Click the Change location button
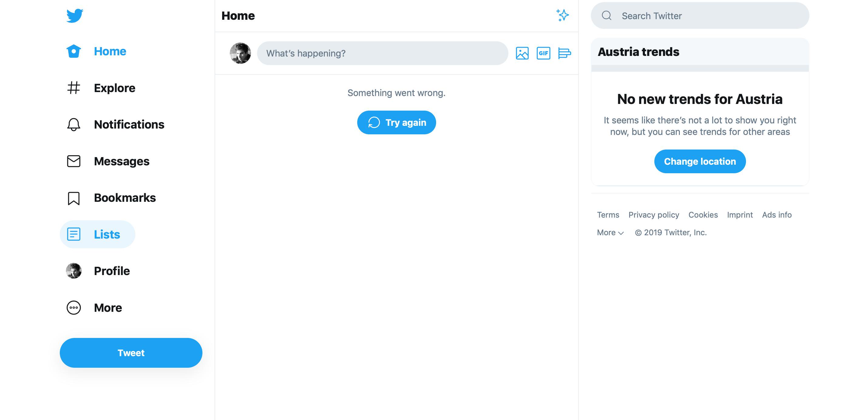Screen dimensions: 868x420 pos(700,162)
